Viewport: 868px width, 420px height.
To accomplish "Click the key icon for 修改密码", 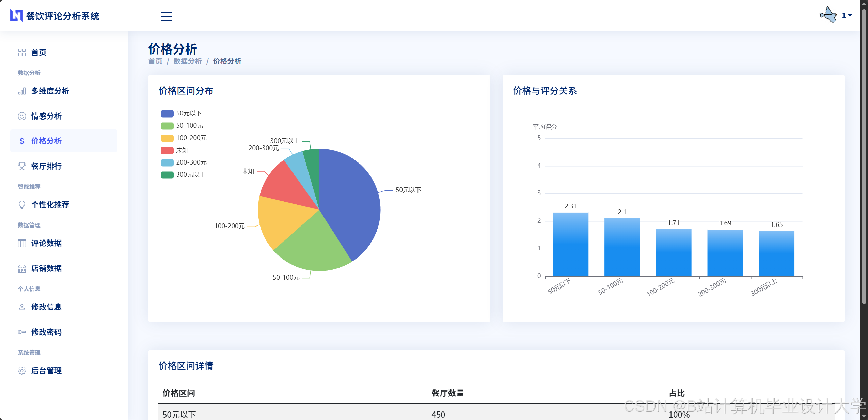I will pyautogui.click(x=22, y=332).
